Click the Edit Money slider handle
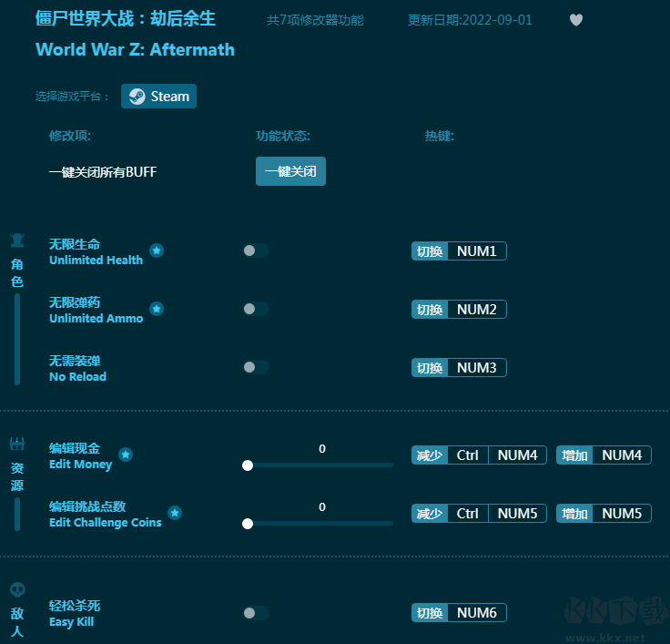Screen dimensions: 670x644 [x=248, y=465]
